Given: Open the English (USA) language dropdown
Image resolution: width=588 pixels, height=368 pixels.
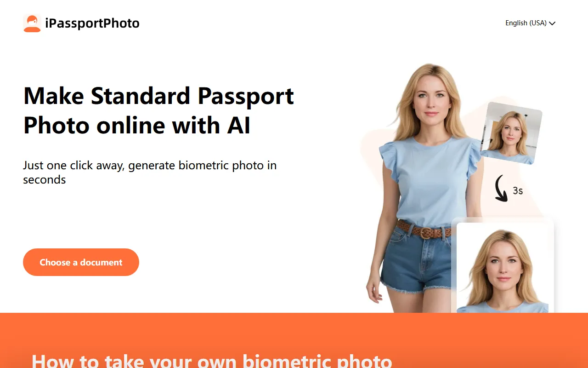Looking at the screenshot, I should (x=531, y=23).
